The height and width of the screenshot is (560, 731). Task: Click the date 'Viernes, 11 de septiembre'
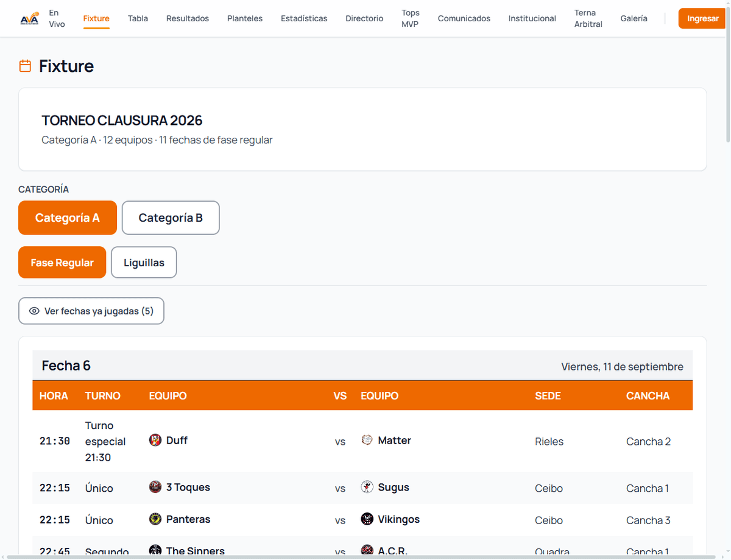(623, 367)
